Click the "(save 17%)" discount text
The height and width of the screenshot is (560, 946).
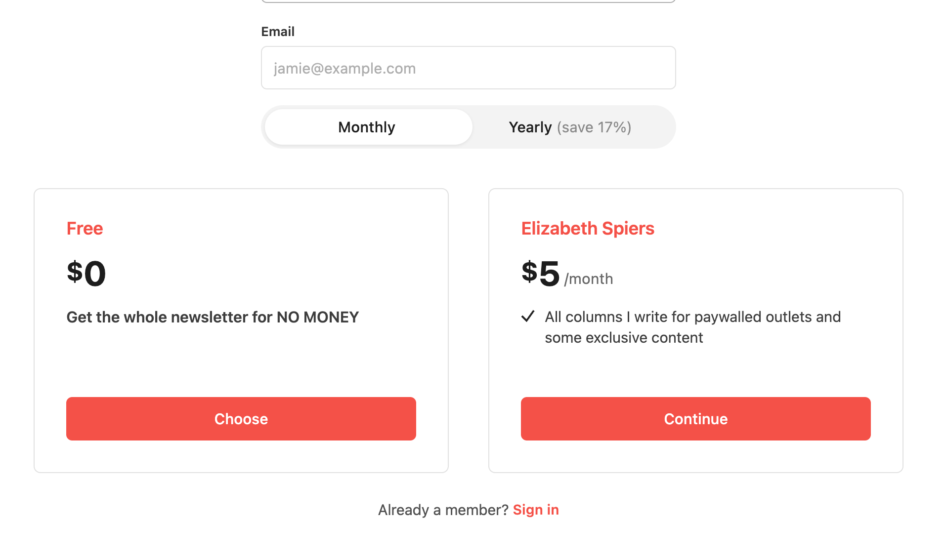click(594, 127)
